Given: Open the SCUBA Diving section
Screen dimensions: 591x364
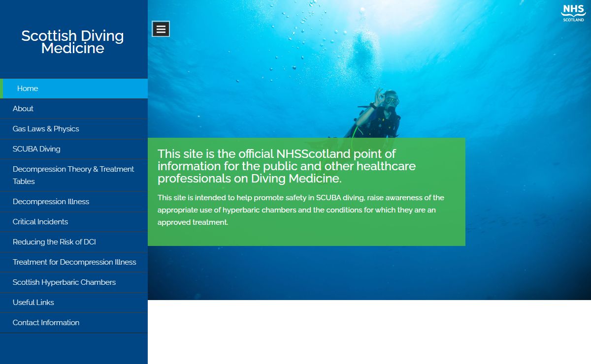Looking at the screenshot, I should (x=74, y=149).
